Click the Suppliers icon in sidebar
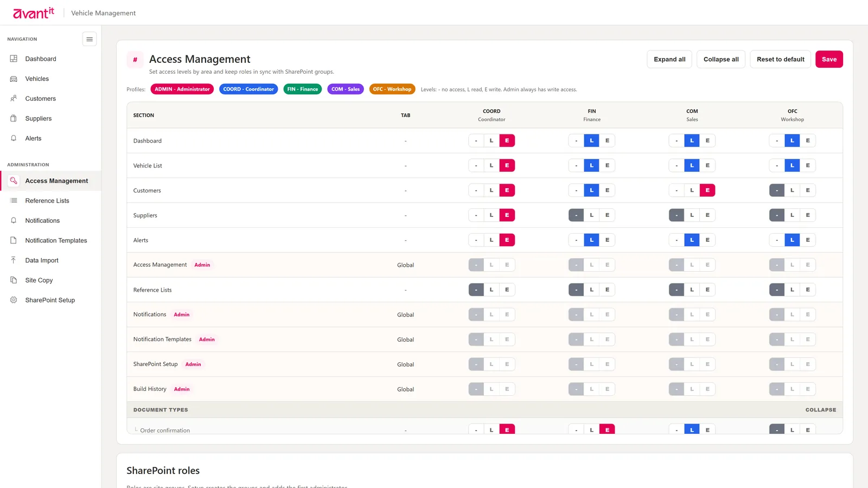 [14, 118]
